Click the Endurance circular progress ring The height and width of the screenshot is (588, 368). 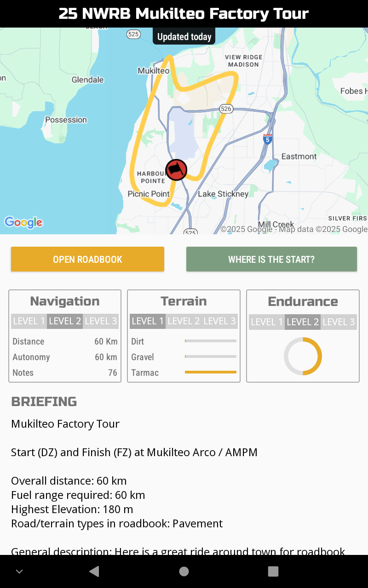tap(303, 356)
